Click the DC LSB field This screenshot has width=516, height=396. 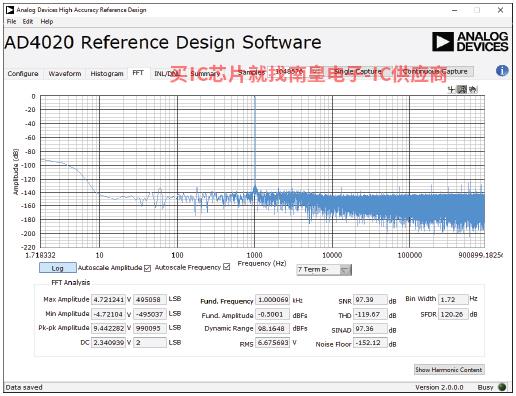point(150,342)
